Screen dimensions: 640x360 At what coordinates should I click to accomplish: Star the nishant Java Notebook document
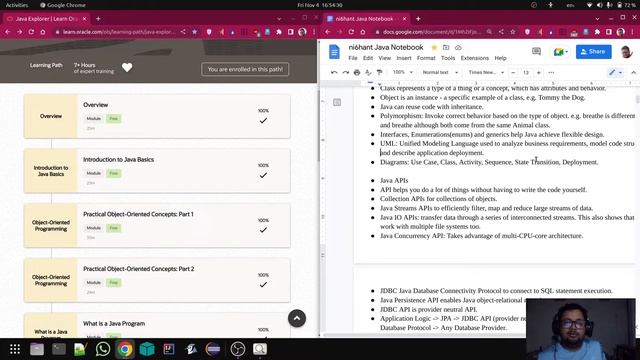[434, 47]
